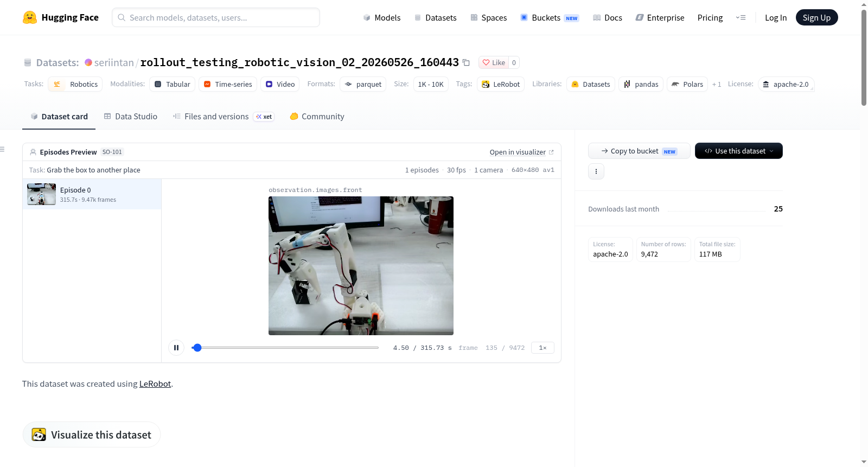Image resolution: width=868 pixels, height=467 pixels.
Task: Focus the search models input field
Action: 216,17
